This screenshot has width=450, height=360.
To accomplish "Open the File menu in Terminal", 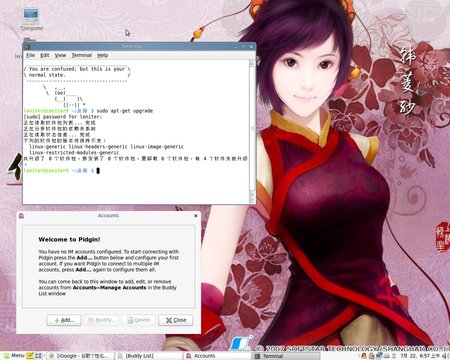I will pos(30,55).
